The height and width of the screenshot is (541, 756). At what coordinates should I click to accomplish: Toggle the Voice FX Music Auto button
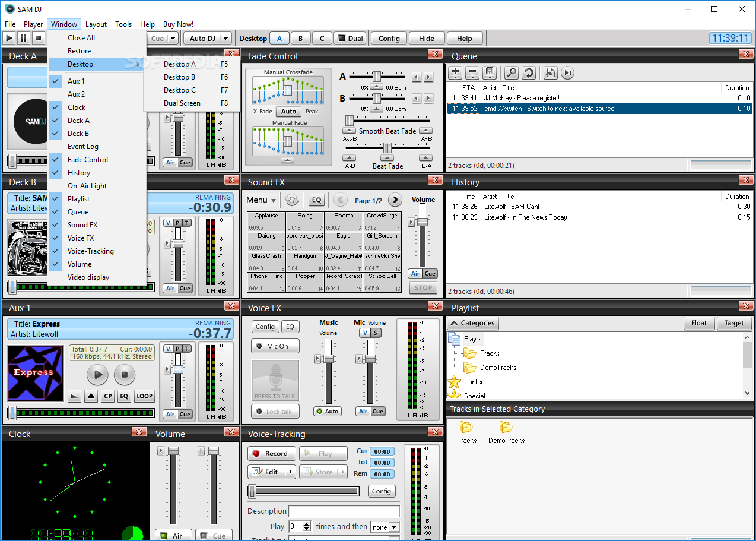(328, 411)
